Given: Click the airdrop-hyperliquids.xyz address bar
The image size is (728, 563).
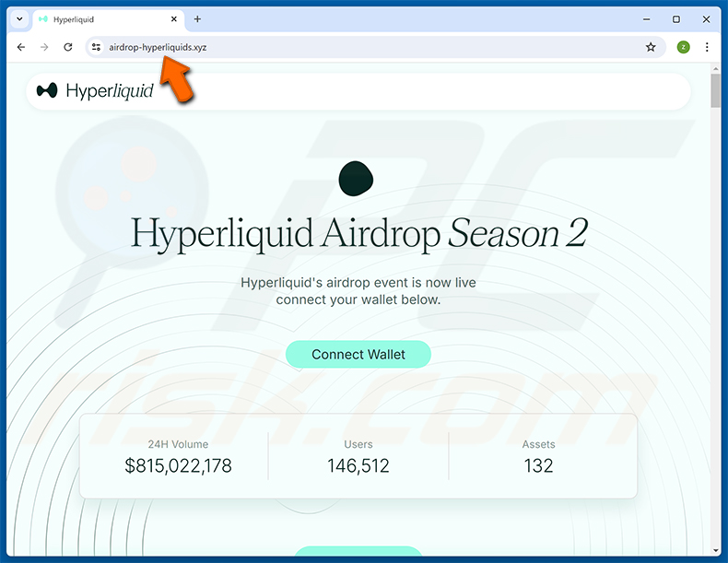Looking at the screenshot, I should [376, 47].
